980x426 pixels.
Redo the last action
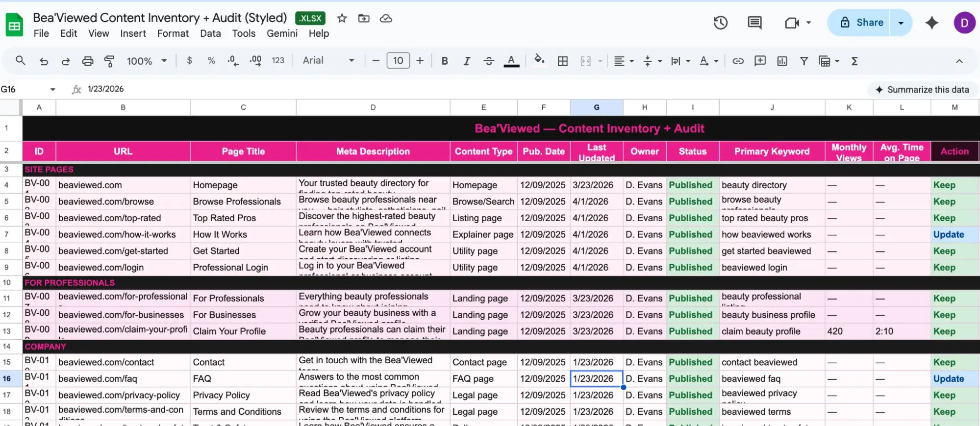click(65, 61)
